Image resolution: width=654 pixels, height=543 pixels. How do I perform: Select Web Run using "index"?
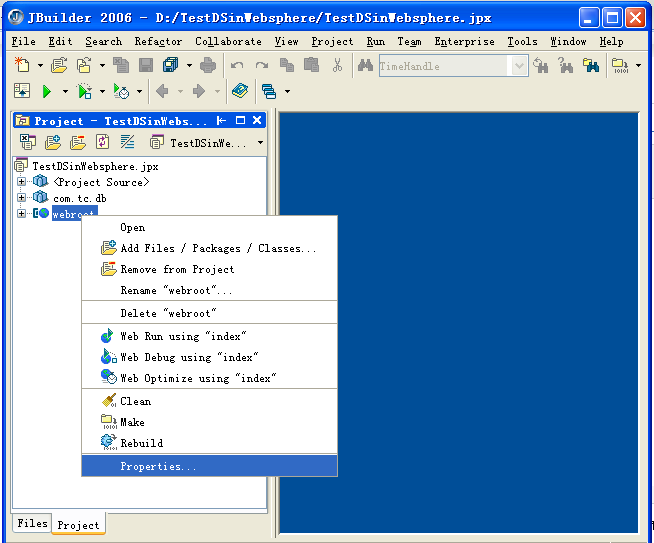point(209,336)
